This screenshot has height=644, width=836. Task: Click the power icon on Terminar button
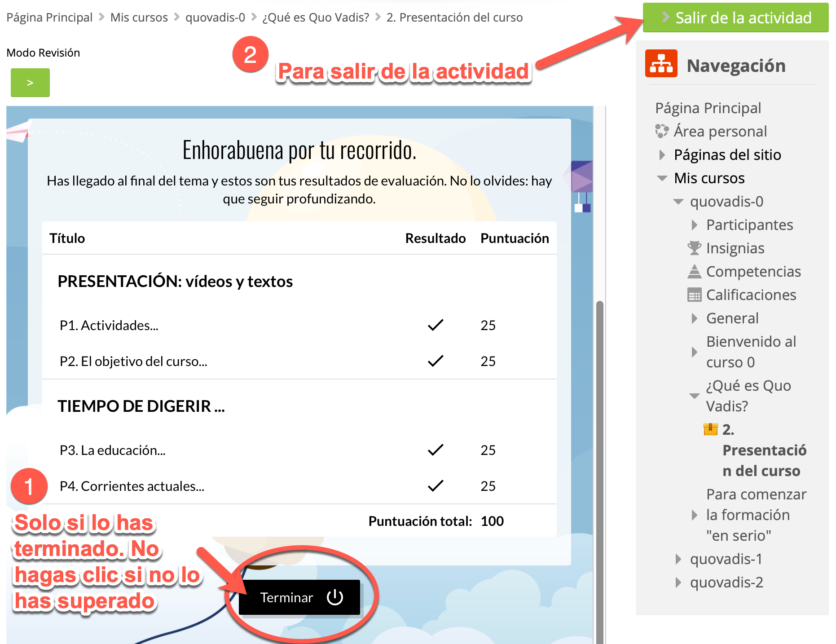(335, 597)
